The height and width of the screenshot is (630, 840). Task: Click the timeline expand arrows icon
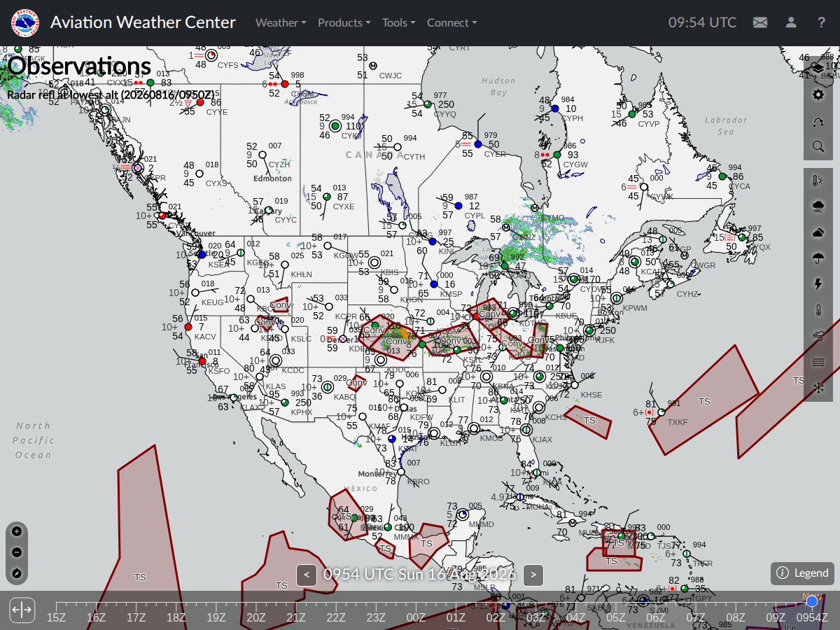(x=22, y=610)
